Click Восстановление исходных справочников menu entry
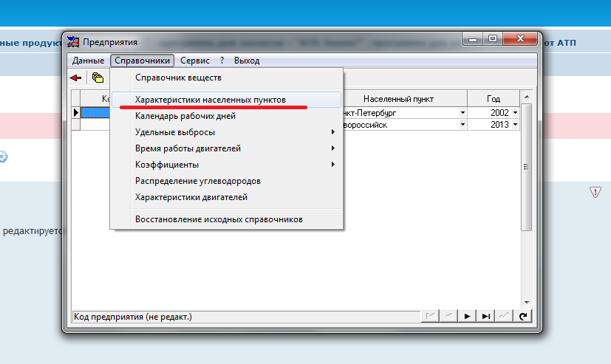 pos(219,219)
